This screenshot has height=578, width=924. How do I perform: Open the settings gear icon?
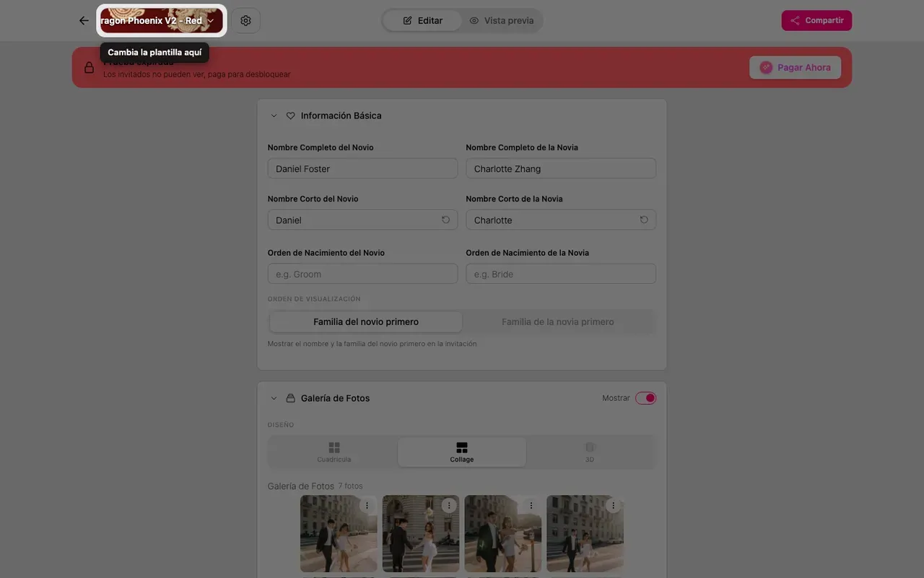pos(245,20)
